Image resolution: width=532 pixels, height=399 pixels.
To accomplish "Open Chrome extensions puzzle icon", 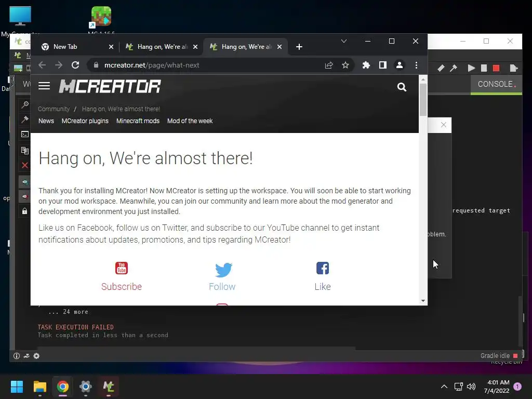I will 366,65.
